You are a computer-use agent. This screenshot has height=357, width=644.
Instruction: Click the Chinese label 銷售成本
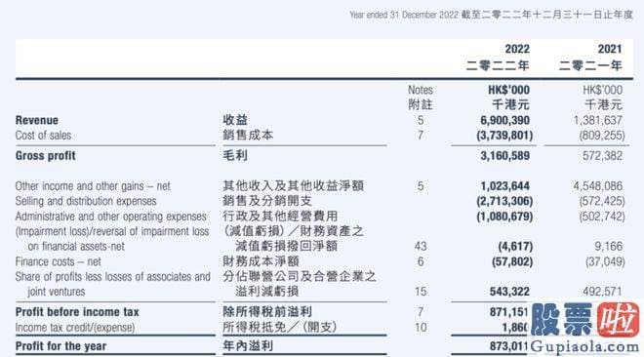click(x=248, y=135)
